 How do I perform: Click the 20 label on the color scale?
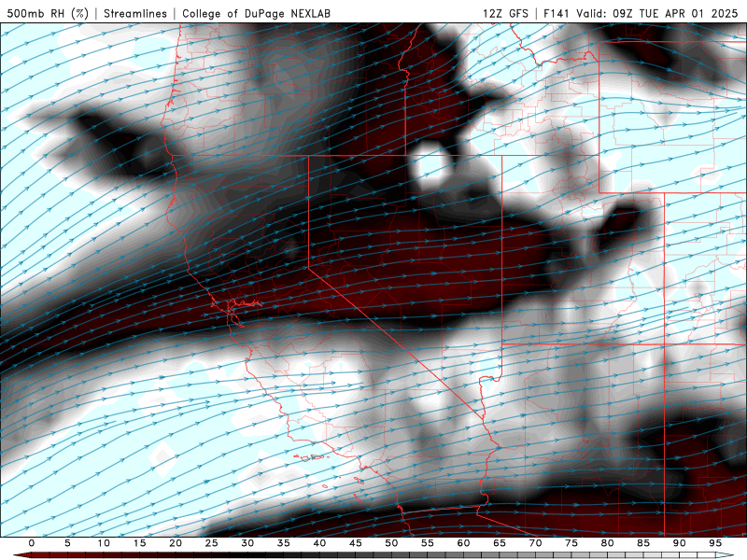pos(176,543)
